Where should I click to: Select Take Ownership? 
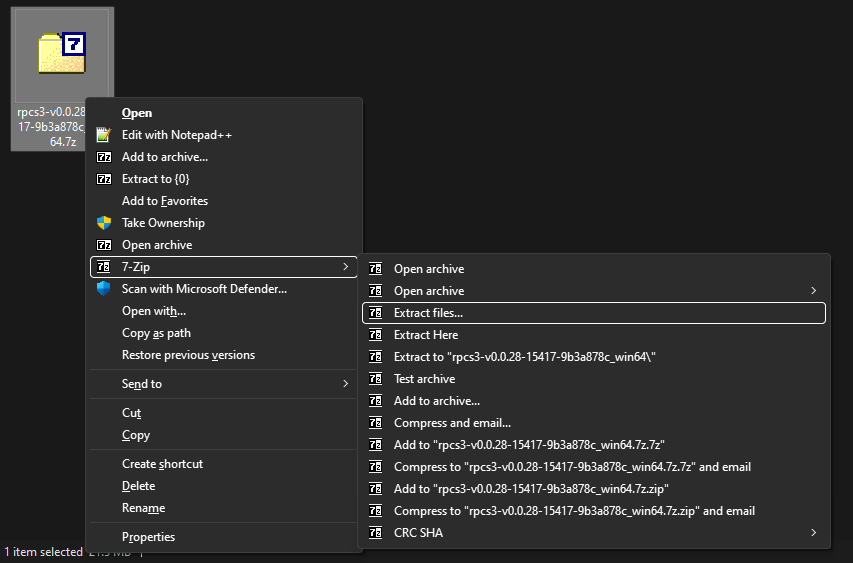(224, 222)
